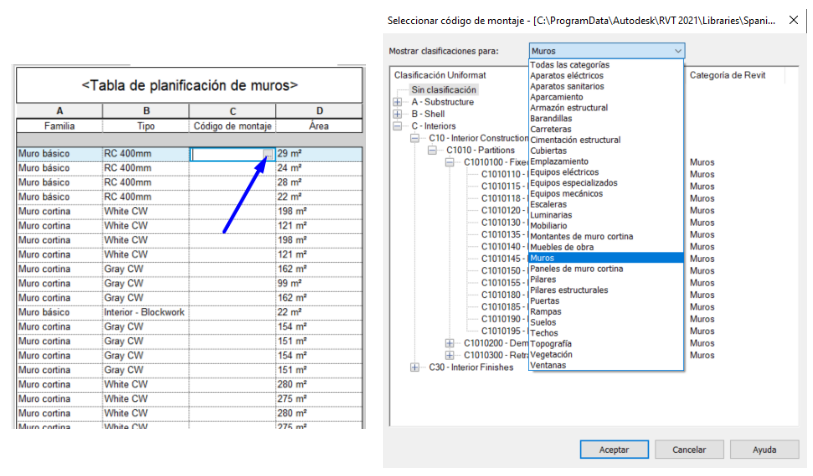Collapse the C1010100 tree node

(450, 162)
